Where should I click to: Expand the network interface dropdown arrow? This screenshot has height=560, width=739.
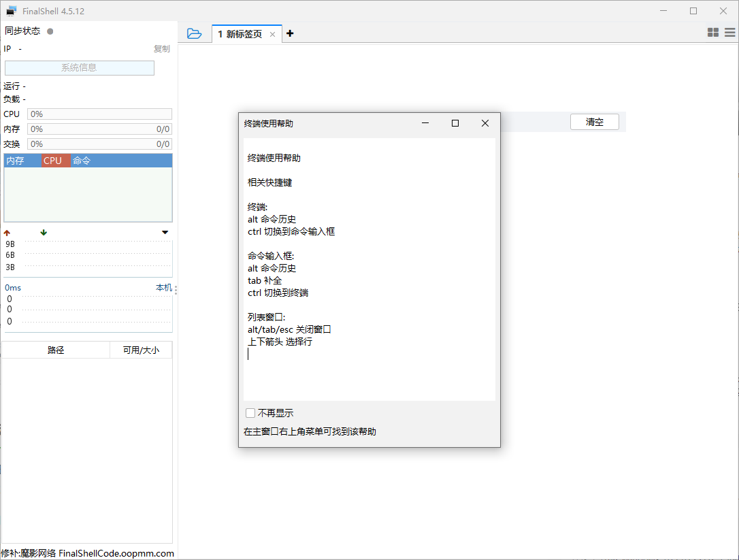[x=165, y=233]
